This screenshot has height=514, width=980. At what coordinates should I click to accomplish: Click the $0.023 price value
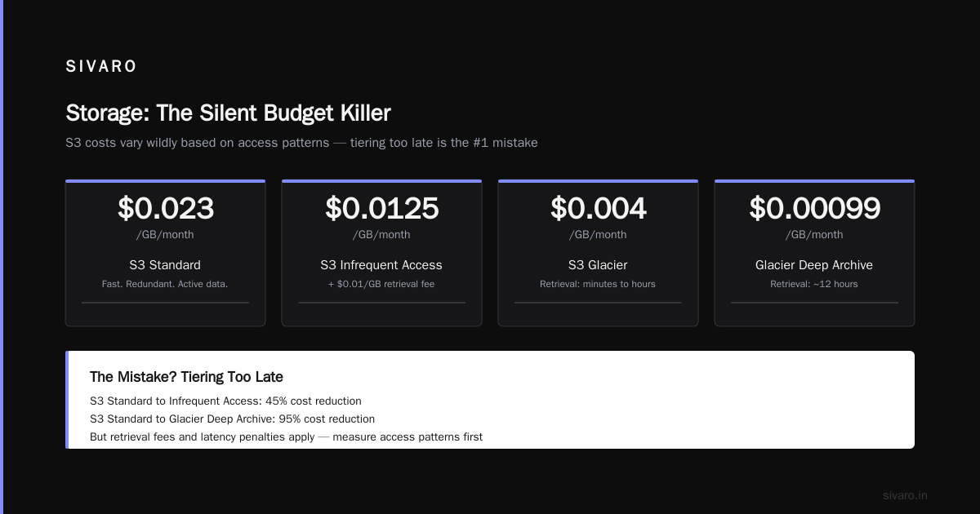click(165, 209)
